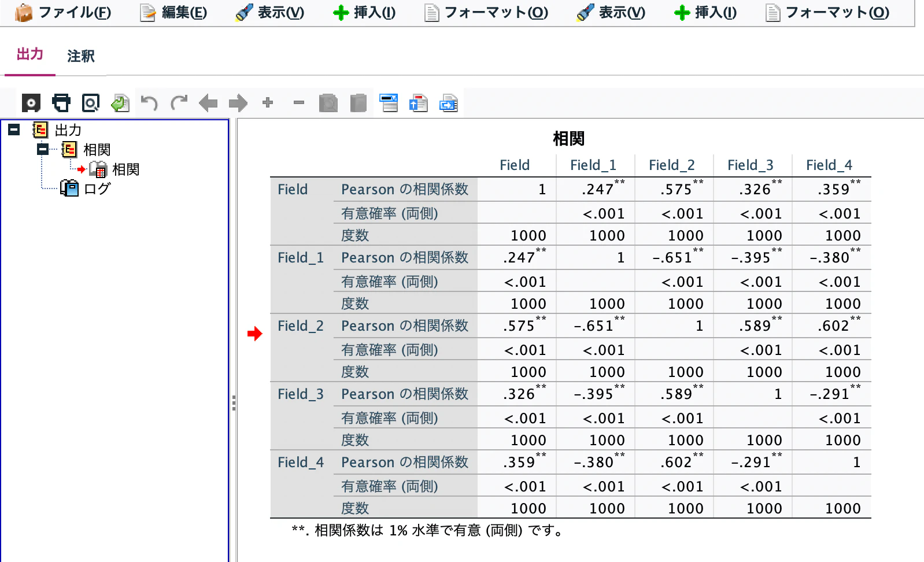Click the green Export arrow icon

click(120, 103)
